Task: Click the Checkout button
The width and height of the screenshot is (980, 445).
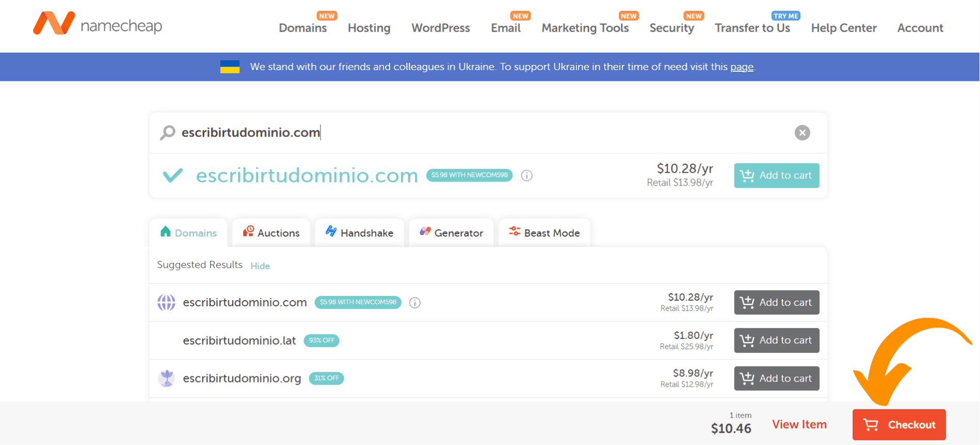Action: 899,424
